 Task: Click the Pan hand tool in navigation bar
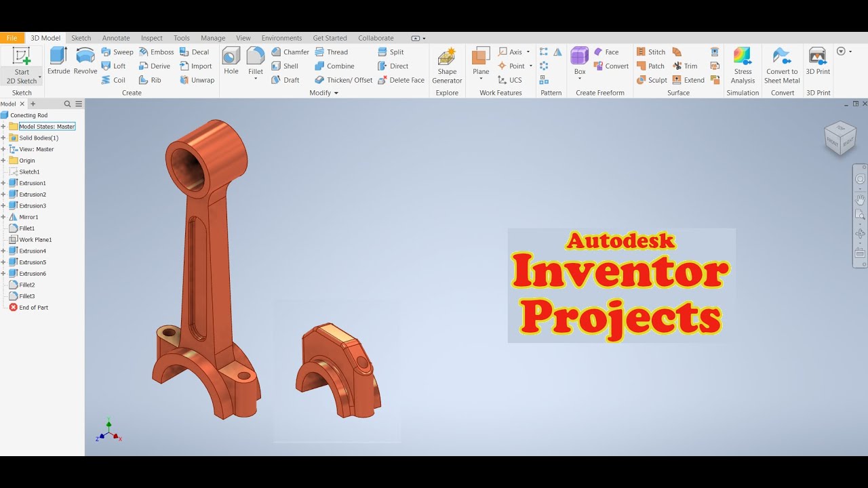tap(860, 199)
